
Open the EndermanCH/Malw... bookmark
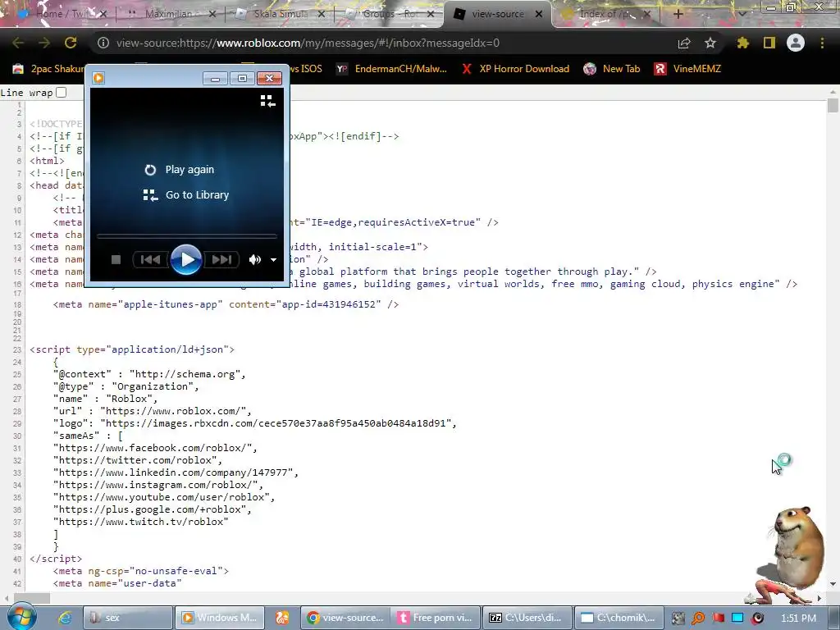391,69
